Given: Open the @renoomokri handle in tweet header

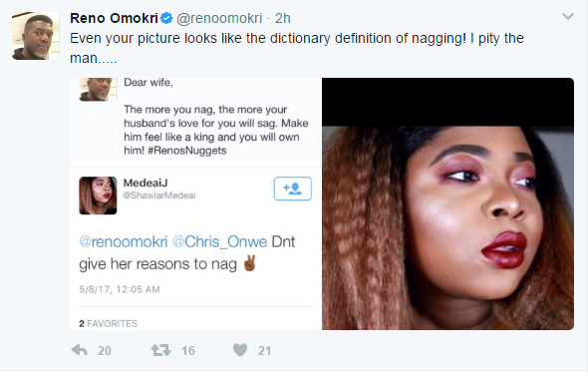Looking at the screenshot, I should click(x=219, y=18).
